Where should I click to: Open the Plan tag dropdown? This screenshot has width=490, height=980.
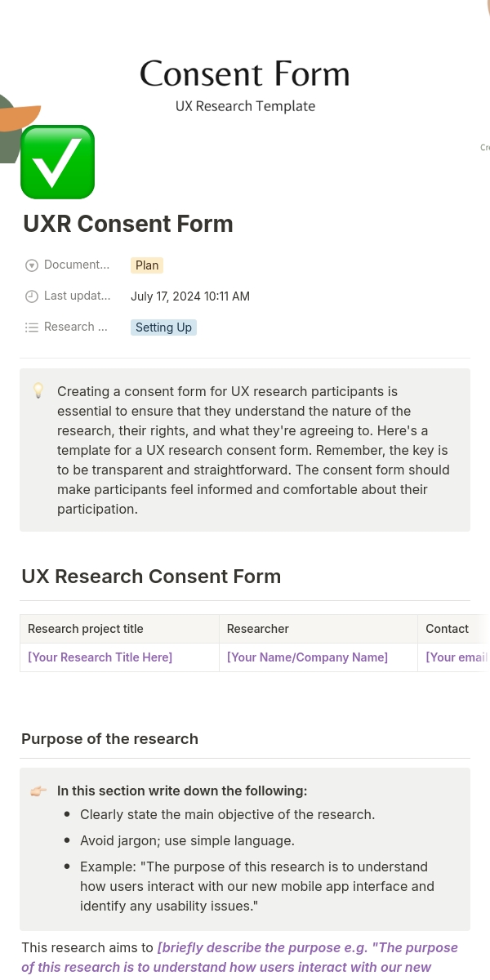(x=147, y=265)
